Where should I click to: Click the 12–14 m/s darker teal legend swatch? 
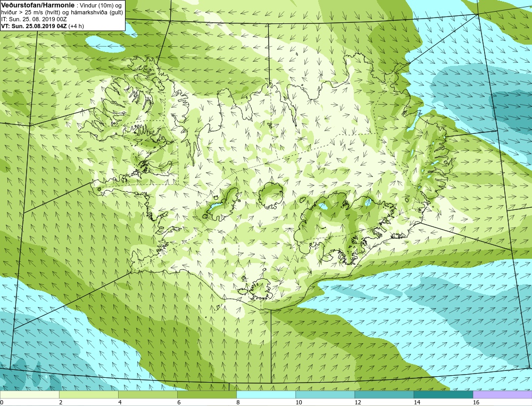click(x=384, y=394)
